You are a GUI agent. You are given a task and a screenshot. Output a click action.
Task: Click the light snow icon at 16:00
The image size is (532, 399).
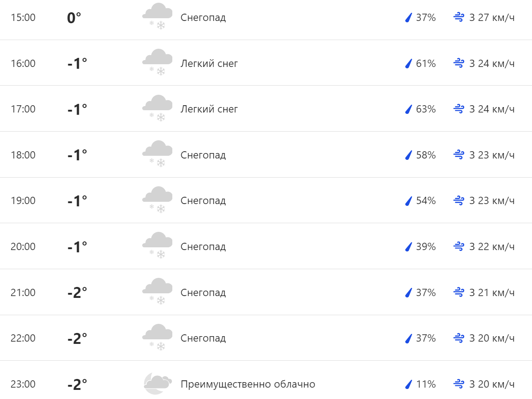click(157, 62)
